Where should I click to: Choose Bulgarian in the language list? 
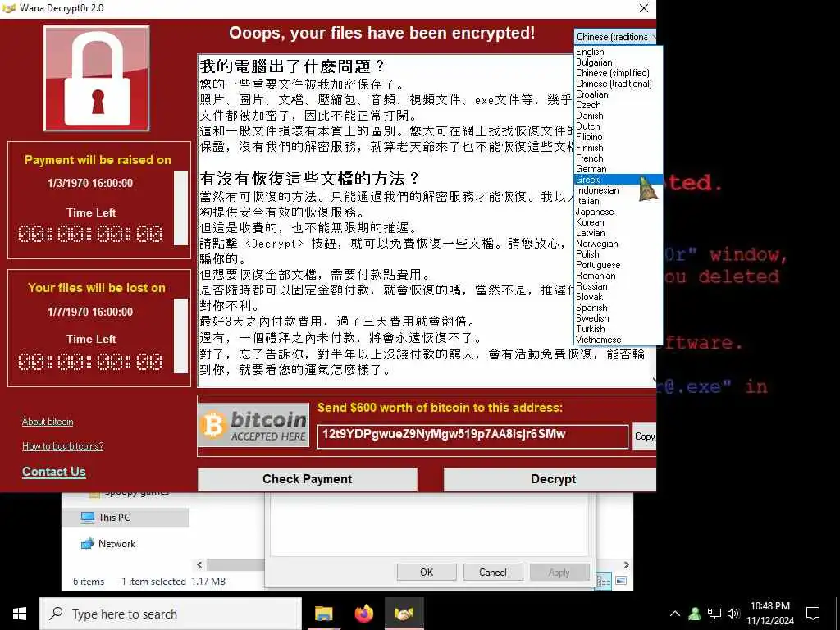[619, 62]
